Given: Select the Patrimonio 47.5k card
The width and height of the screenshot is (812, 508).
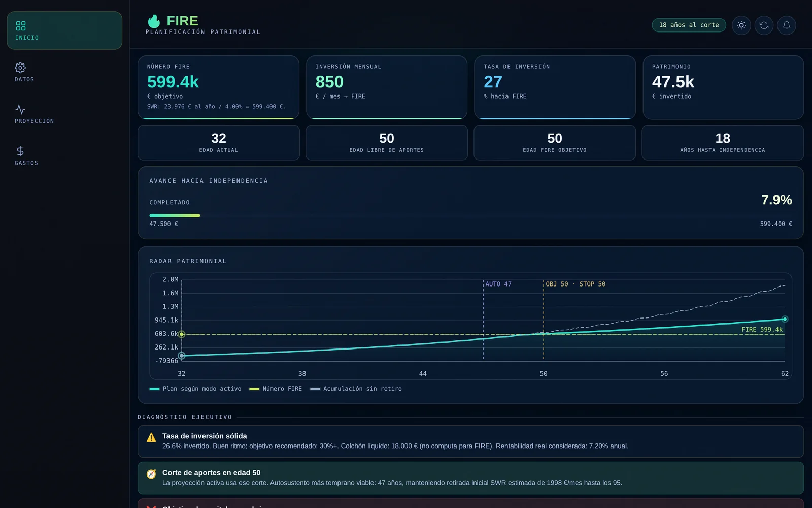Looking at the screenshot, I should pos(723,87).
